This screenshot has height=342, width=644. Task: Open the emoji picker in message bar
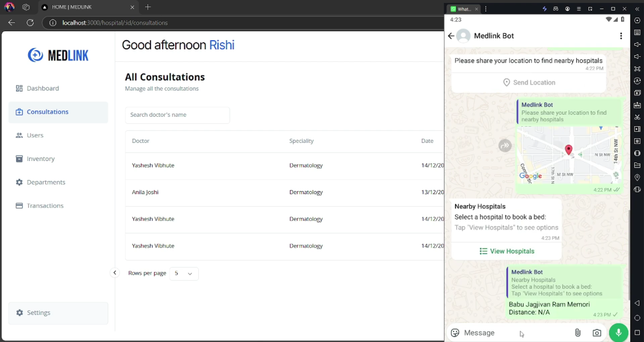point(455,333)
